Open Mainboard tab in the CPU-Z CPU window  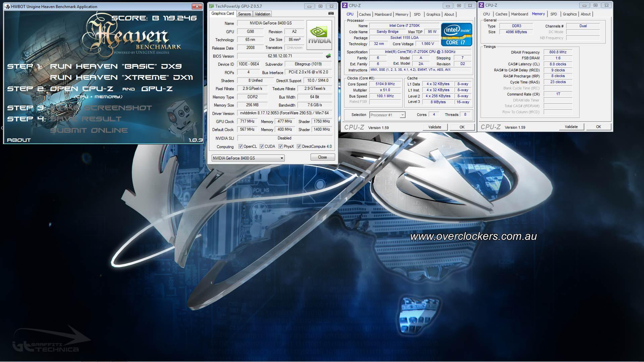(383, 14)
